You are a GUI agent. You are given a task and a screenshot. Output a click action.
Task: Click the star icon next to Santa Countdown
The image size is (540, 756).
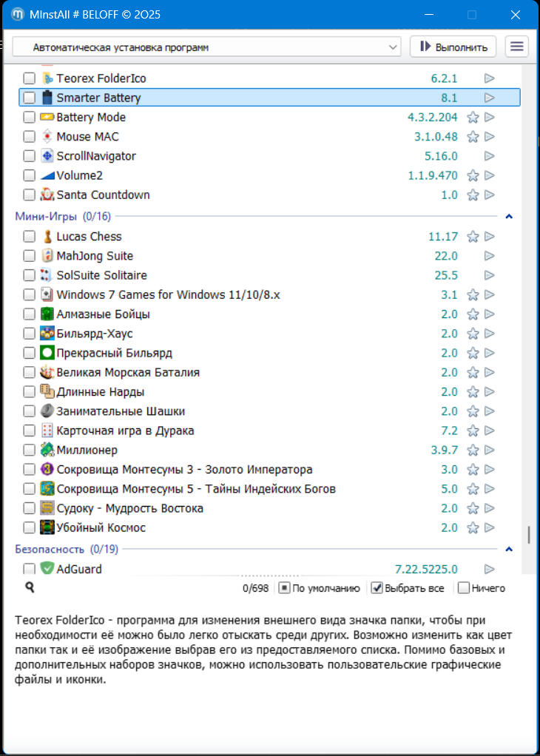(x=473, y=195)
